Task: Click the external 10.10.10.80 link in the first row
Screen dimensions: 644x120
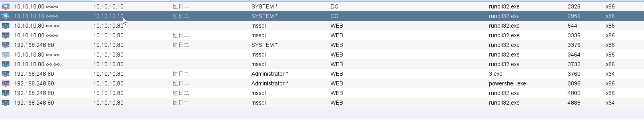Action: tap(29, 6)
